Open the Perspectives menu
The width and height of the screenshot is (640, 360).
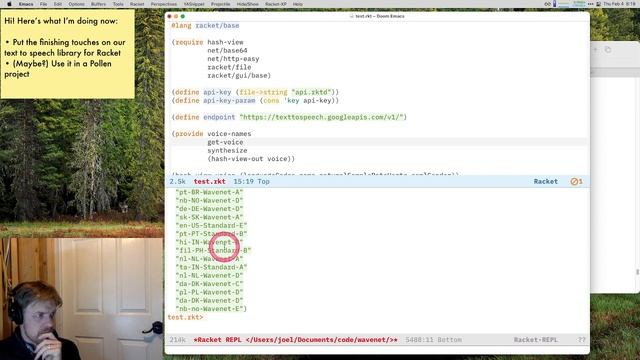click(x=164, y=4)
